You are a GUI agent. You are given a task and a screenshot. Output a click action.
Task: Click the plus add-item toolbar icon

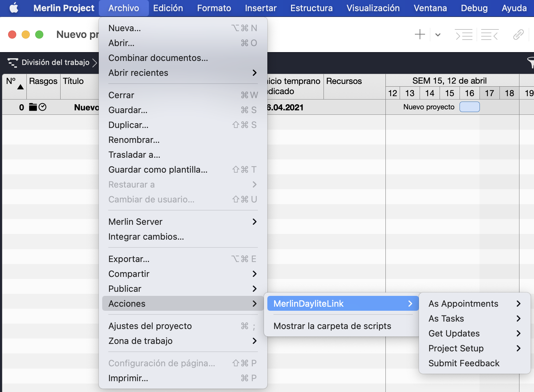420,35
